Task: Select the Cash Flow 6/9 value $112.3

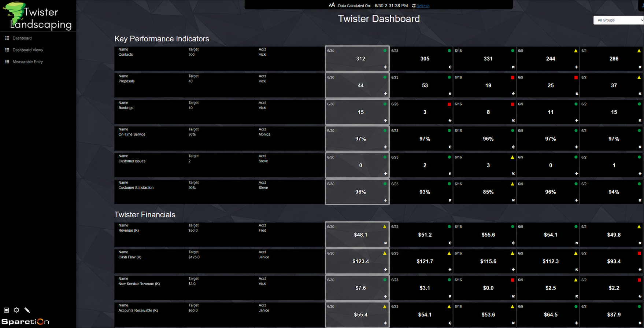Action: click(551, 261)
